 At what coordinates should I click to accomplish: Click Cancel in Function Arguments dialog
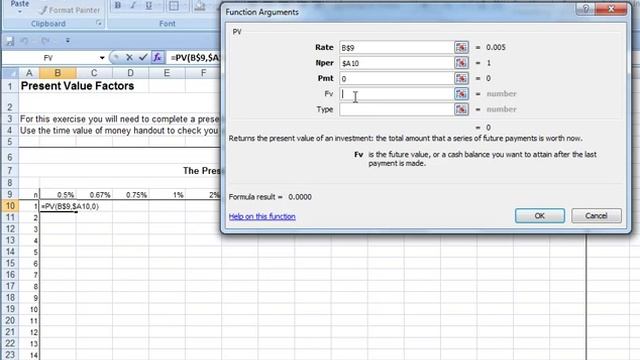(596, 216)
